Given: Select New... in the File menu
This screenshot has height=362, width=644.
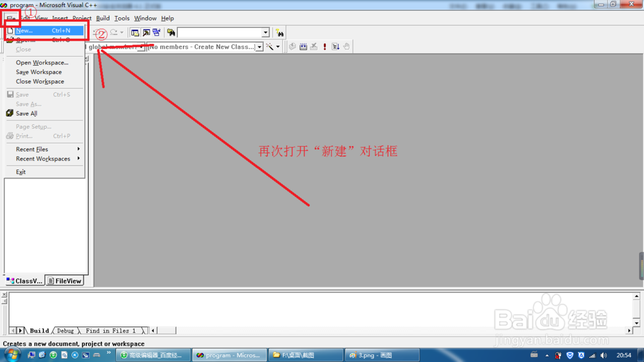Looking at the screenshot, I should point(44,30).
